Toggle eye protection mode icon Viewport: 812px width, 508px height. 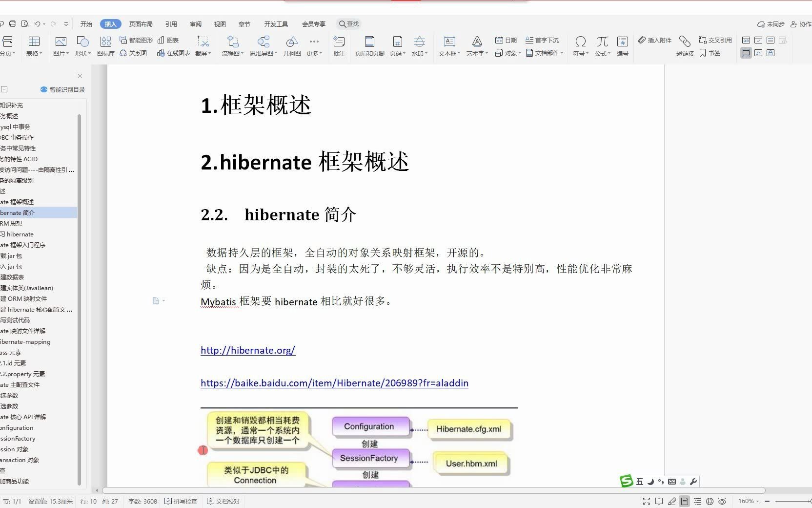(x=723, y=501)
